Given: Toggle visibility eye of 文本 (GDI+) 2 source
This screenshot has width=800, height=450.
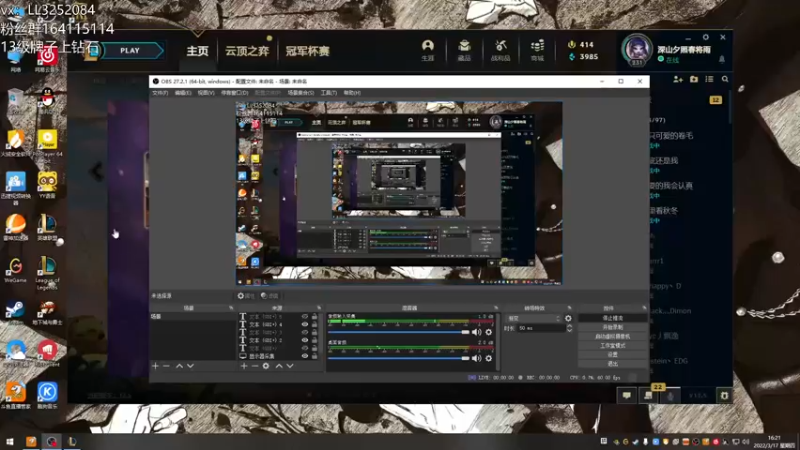Looking at the screenshot, I should 305,340.
